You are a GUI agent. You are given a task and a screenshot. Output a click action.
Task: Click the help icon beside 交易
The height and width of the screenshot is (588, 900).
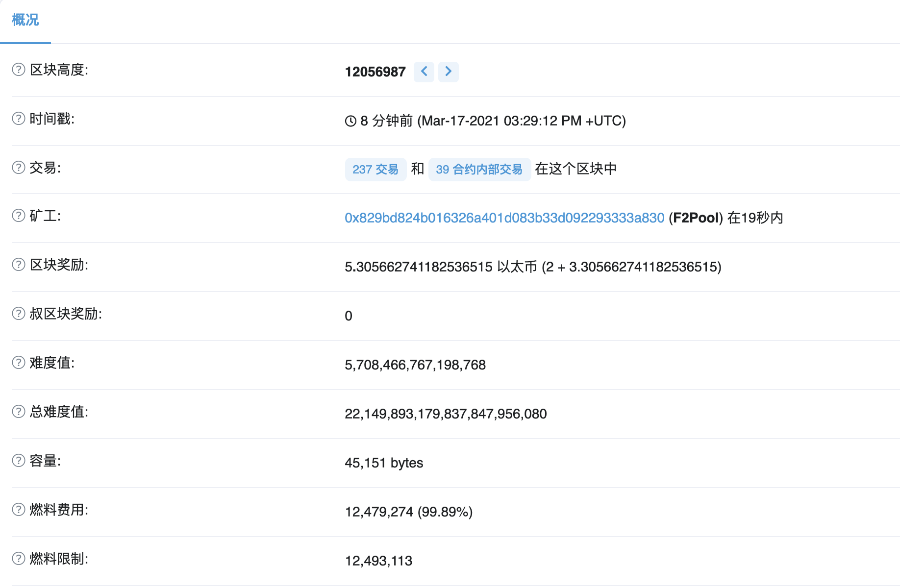19,168
